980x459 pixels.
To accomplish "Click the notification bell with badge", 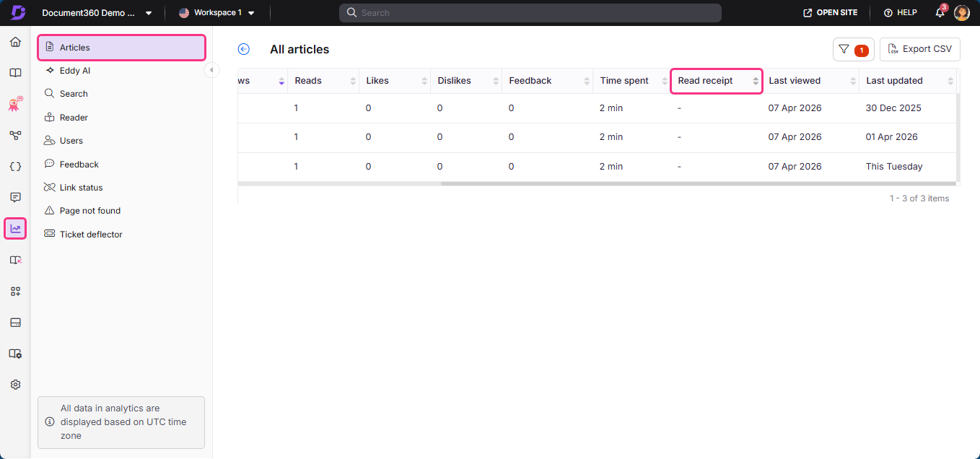I will [x=939, y=12].
